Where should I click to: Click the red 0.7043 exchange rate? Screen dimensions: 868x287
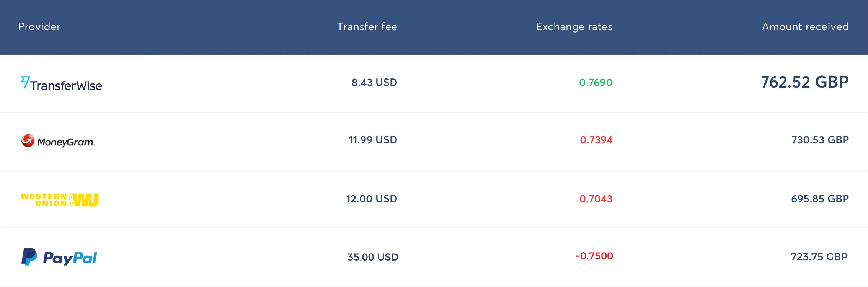(596, 199)
